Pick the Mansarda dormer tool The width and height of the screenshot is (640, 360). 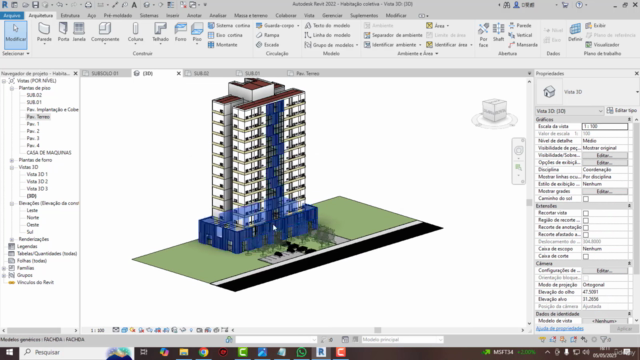523,44
